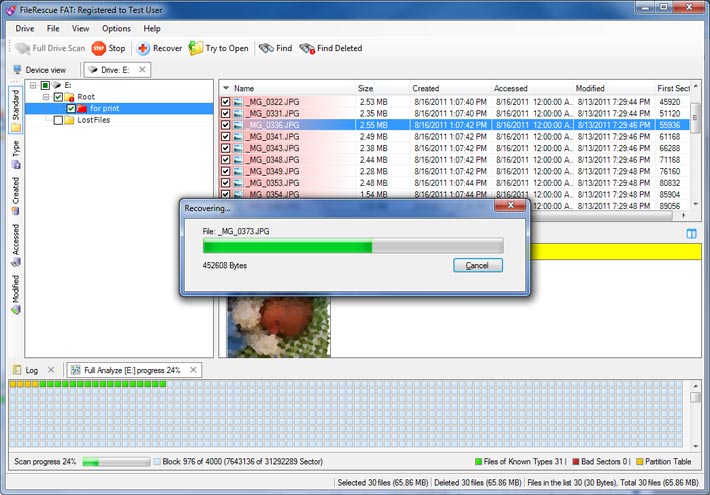Uncheck the _MG_0343.JPG checkbox
710x495 pixels.
coord(225,149)
